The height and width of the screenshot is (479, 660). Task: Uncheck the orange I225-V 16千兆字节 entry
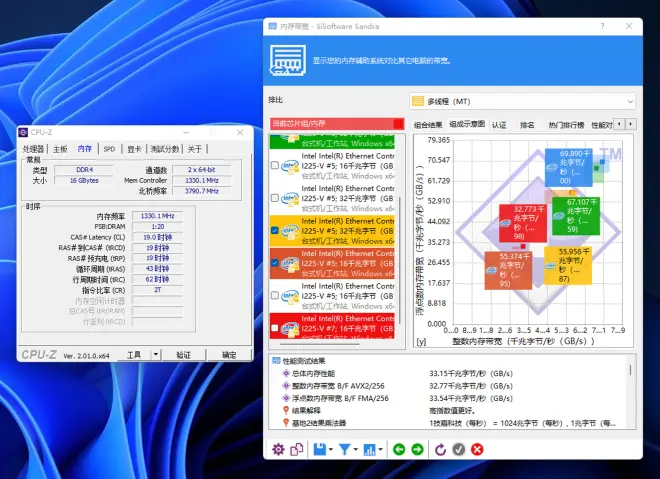pos(275,263)
